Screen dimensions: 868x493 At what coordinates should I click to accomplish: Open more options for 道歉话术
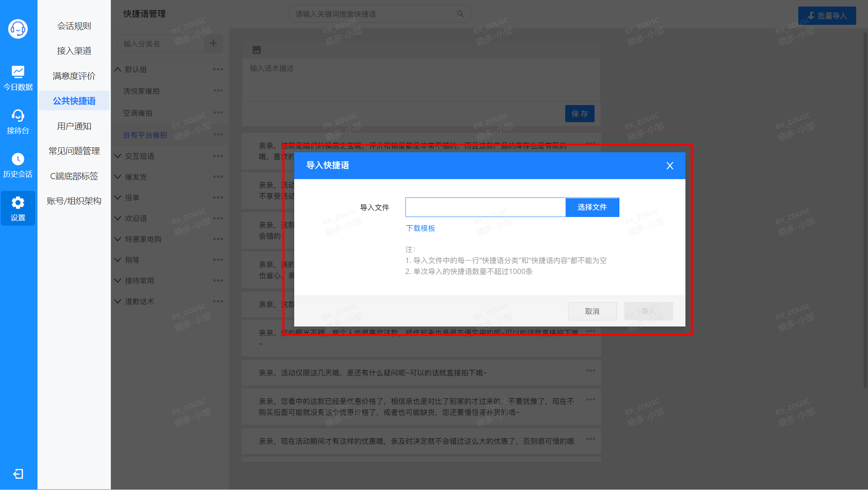(x=218, y=301)
